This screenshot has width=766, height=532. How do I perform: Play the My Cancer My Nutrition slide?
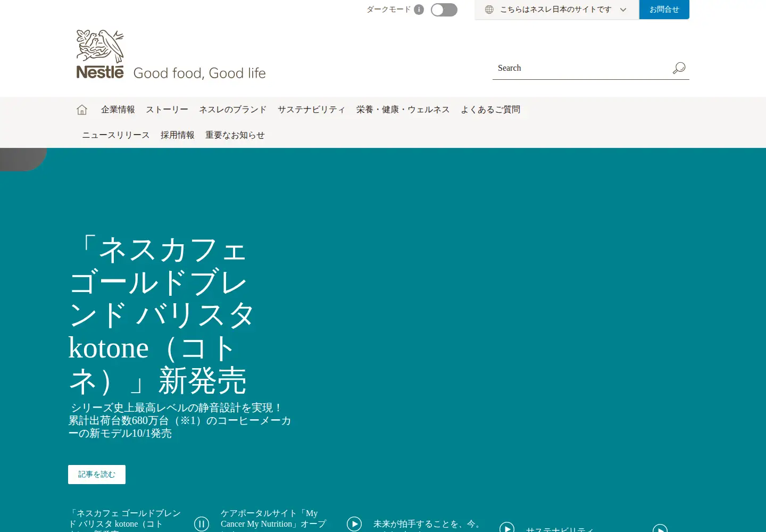pos(354,524)
